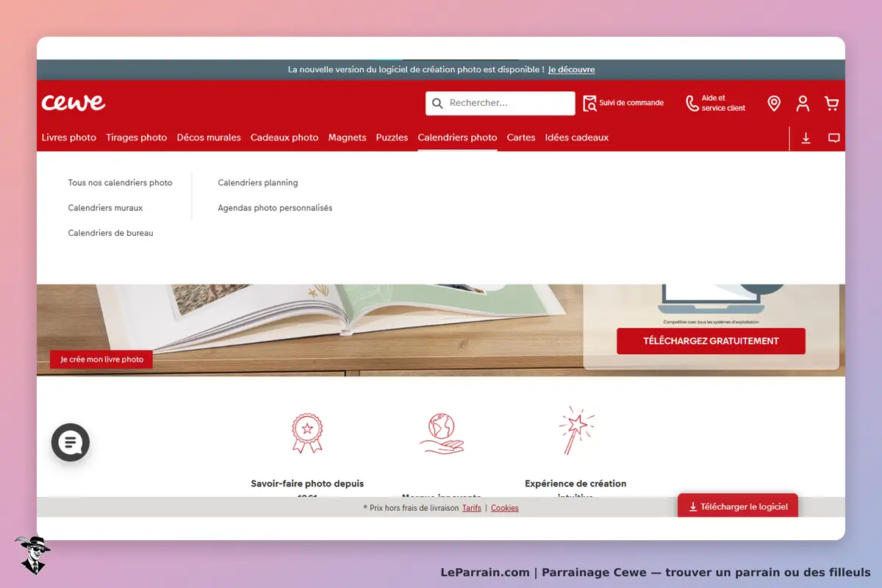
Task: Click the Cewe logo
Action: pyautogui.click(x=73, y=102)
